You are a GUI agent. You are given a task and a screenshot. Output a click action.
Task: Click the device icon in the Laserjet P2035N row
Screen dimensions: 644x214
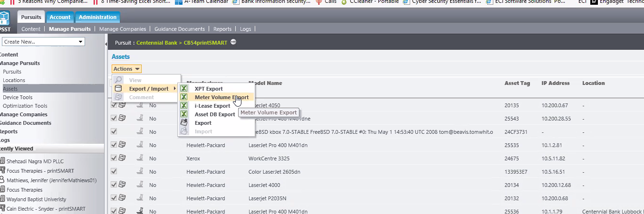[x=122, y=198]
